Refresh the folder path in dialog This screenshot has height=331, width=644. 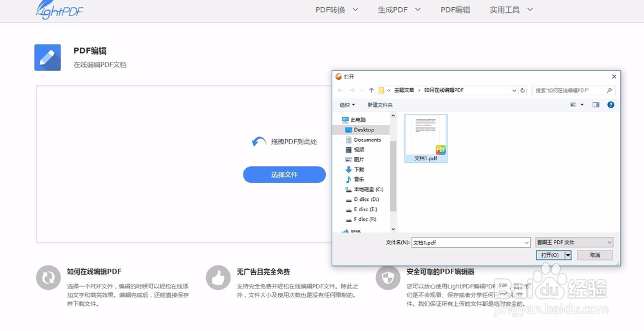pyautogui.click(x=522, y=90)
